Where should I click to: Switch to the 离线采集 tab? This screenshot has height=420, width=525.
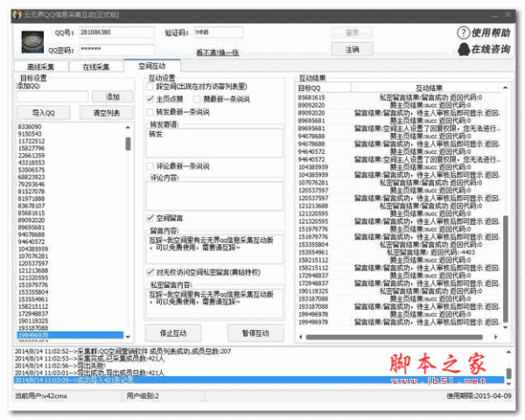[x=40, y=66]
